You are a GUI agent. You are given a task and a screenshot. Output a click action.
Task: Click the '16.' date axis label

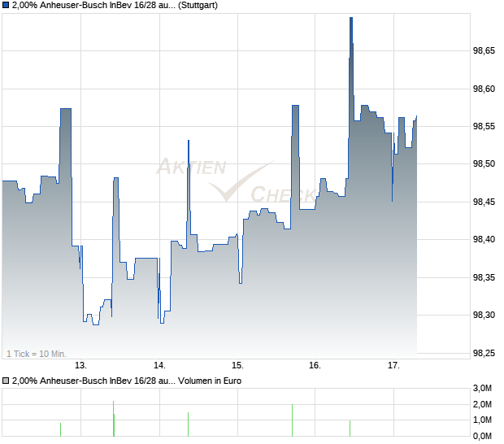click(x=315, y=366)
